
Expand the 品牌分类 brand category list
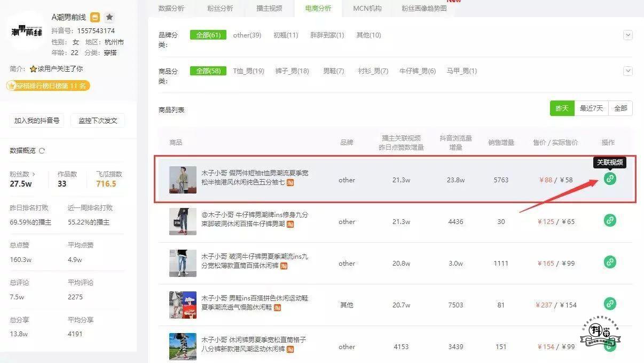(628, 35)
